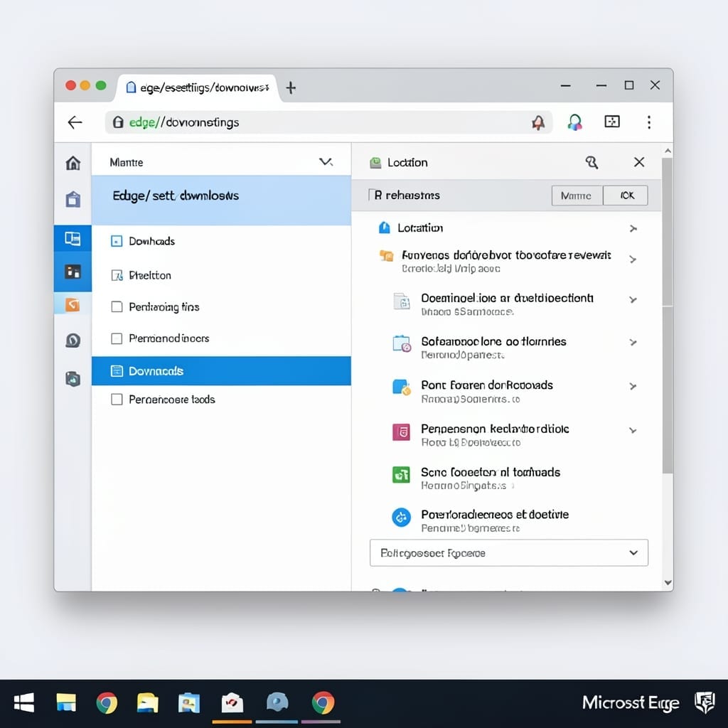Click the building icon in the left sidebar
This screenshot has height=728, width=728.
point(73,199)
